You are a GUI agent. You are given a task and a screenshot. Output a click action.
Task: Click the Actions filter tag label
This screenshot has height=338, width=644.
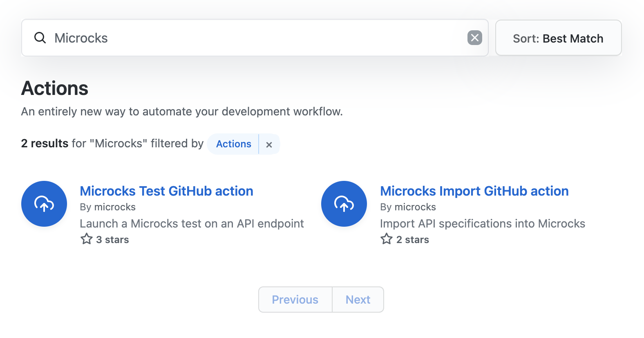(233, 144)
